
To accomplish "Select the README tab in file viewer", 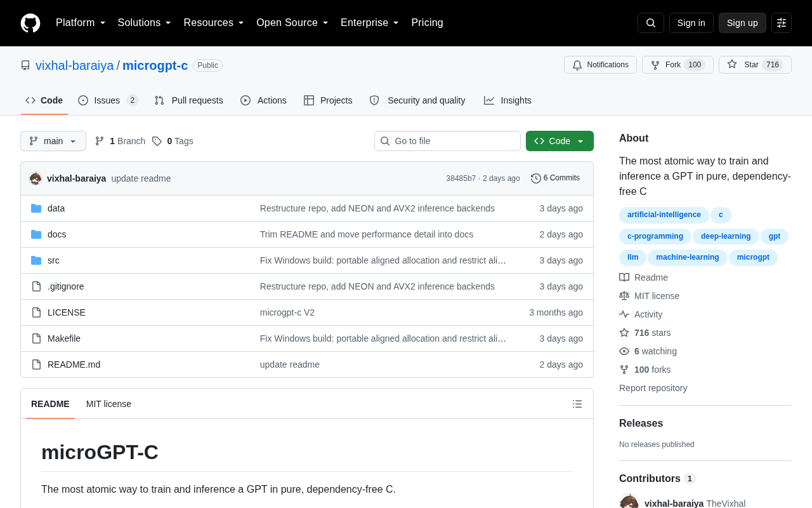I will (x=50, y=404).
